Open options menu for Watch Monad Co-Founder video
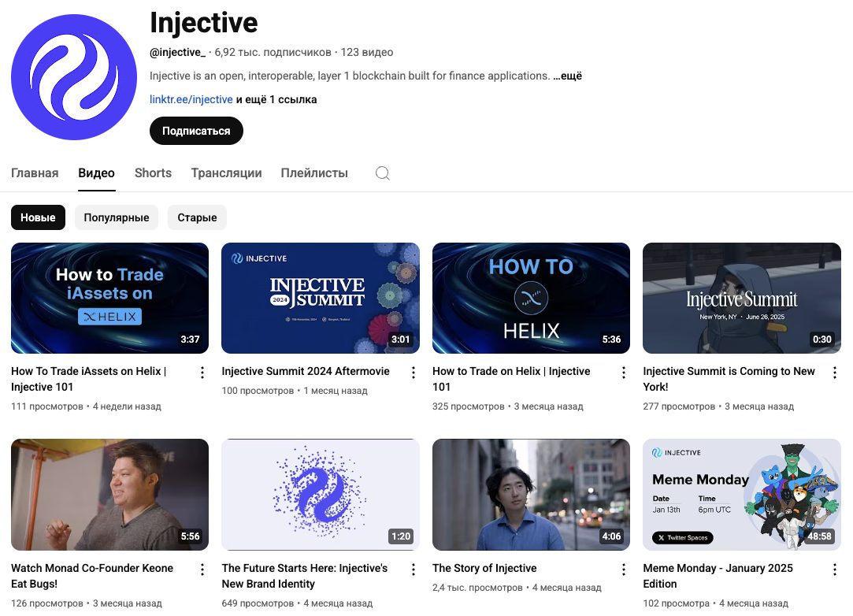The height and width of the screenshot is (616, 853). 202,570
